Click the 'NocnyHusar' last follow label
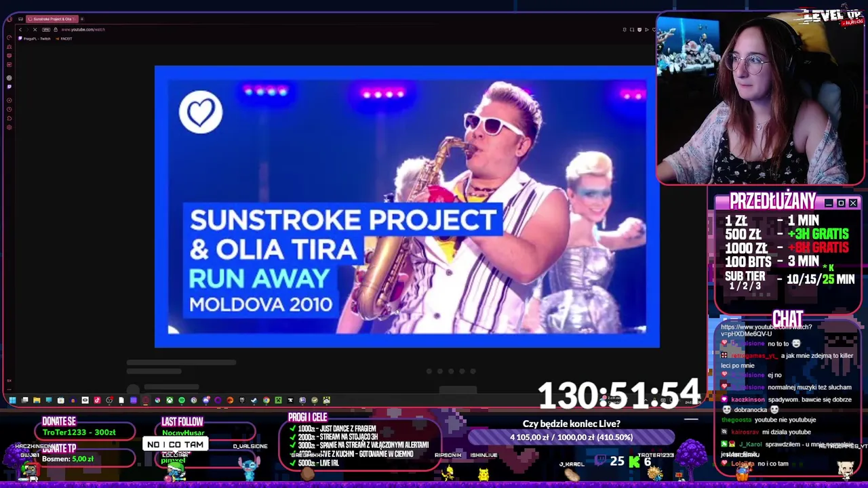This screenshot has height=488, width=868. click(182, 432)
